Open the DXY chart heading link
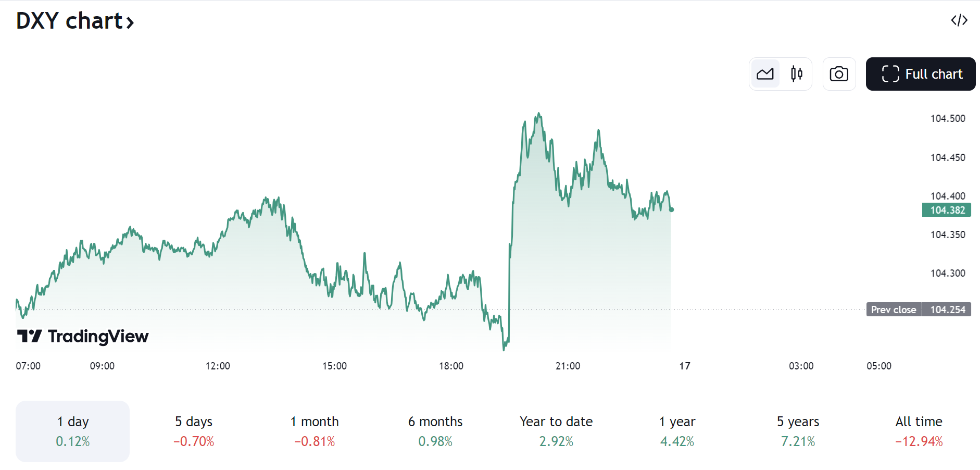The image size is (980, 470). (75, 21)
